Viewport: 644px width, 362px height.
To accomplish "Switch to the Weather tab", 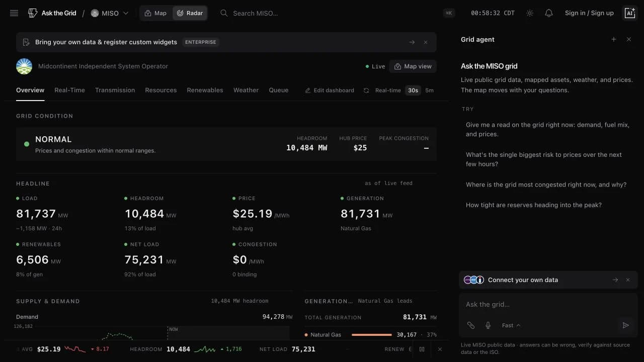I will coord(246,90).
